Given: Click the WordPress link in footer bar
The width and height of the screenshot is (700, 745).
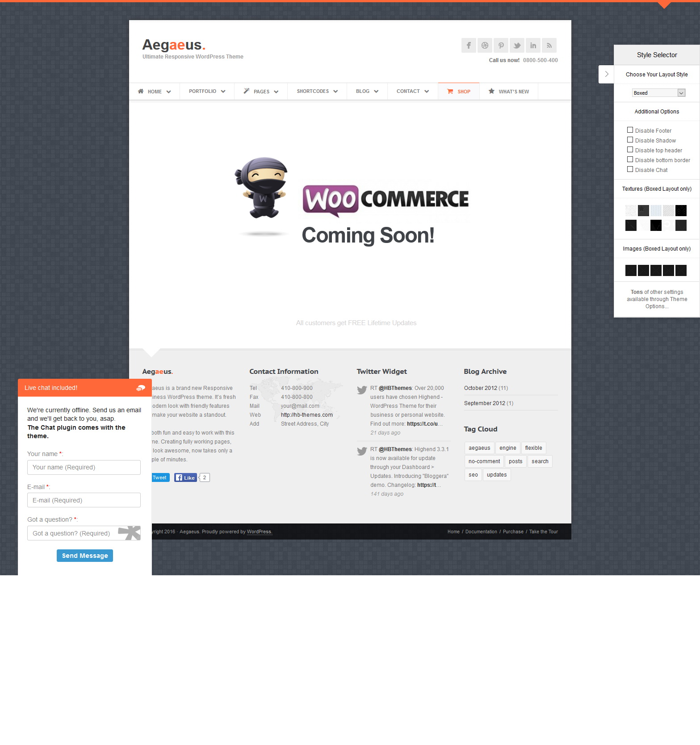Looking at the screenshot, I should pyautogui.click(x=259, y=532).
